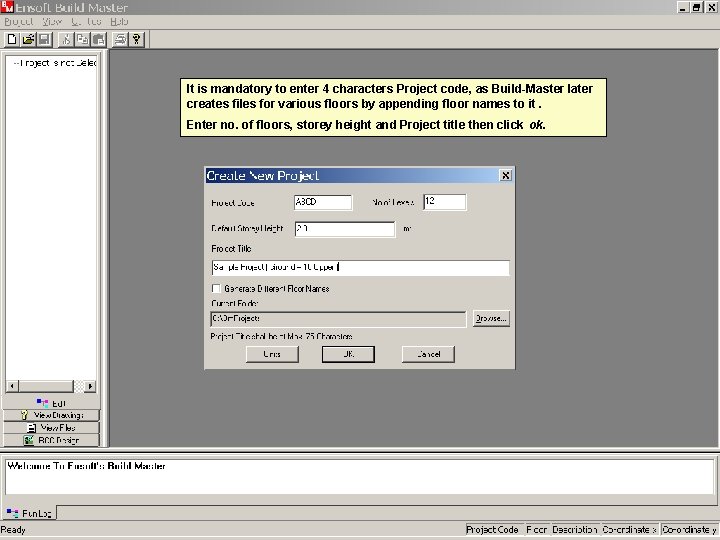Click the project tree horizontal scrollbar thumb
The width and height of the screenshot is (720, 540).
(x=46, y=386)
